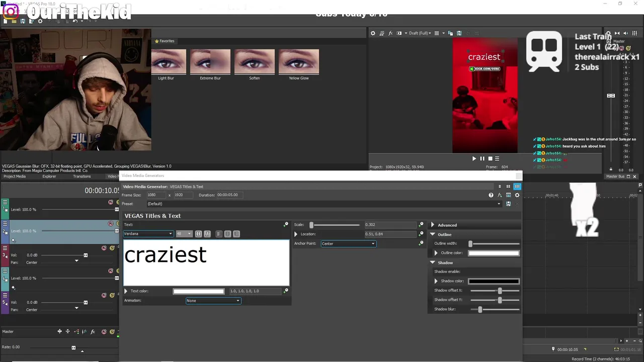
Task: Expand the Advanced section
Action: (433, 225)
